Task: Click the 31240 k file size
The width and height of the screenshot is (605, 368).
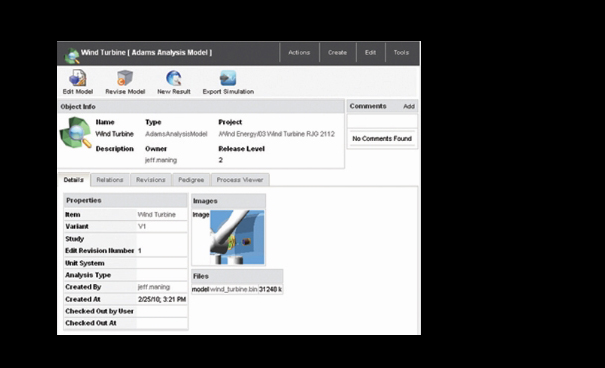Action: click(x=270, y=289)
